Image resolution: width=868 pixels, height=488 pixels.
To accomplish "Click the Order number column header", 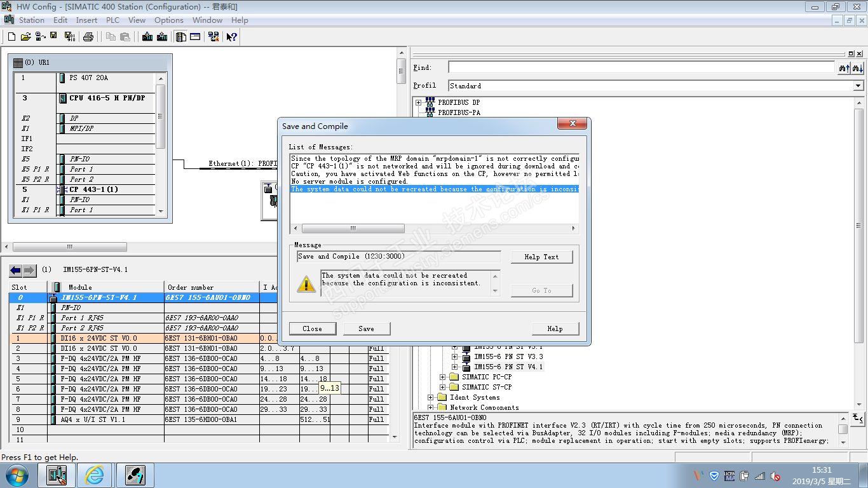I will click(212, 287).
